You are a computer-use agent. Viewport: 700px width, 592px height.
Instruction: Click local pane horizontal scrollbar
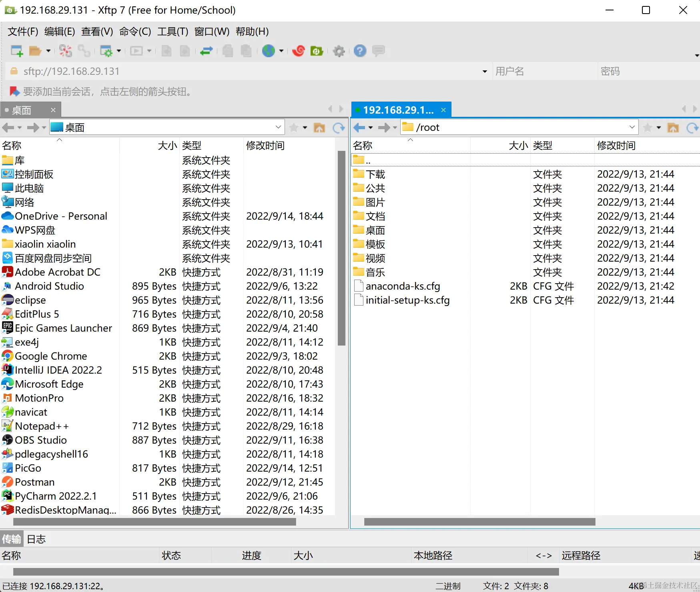tap(154, 522)
